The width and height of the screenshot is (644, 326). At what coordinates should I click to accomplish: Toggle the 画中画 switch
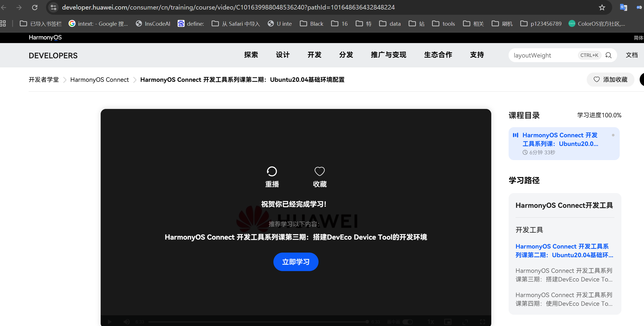coord(408,322)
